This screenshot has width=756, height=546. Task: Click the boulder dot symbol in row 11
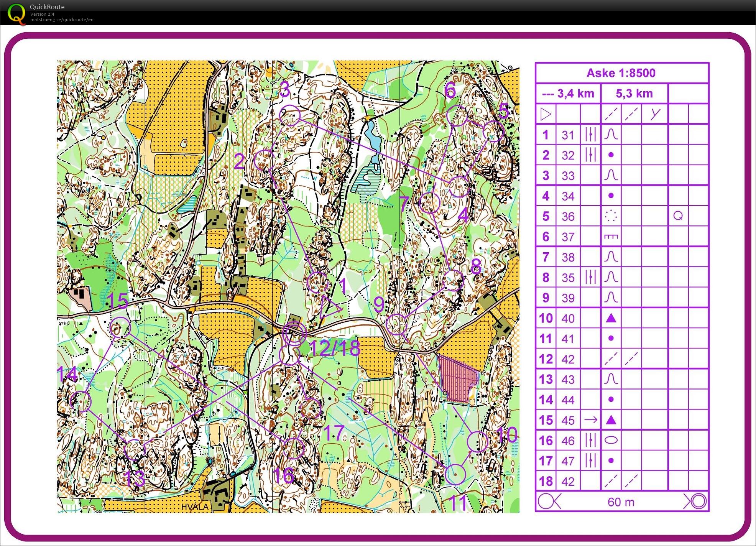click(x=611, y=338)
